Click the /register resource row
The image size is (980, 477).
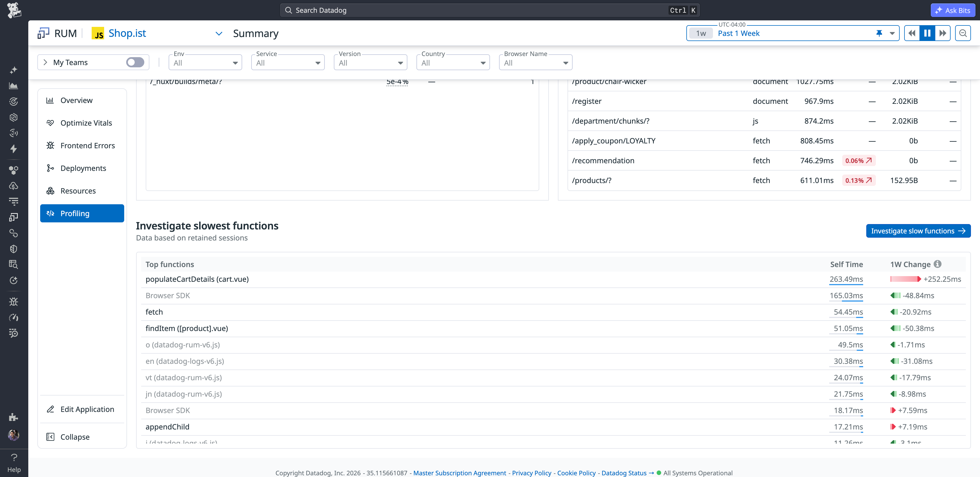pos(764,101)
